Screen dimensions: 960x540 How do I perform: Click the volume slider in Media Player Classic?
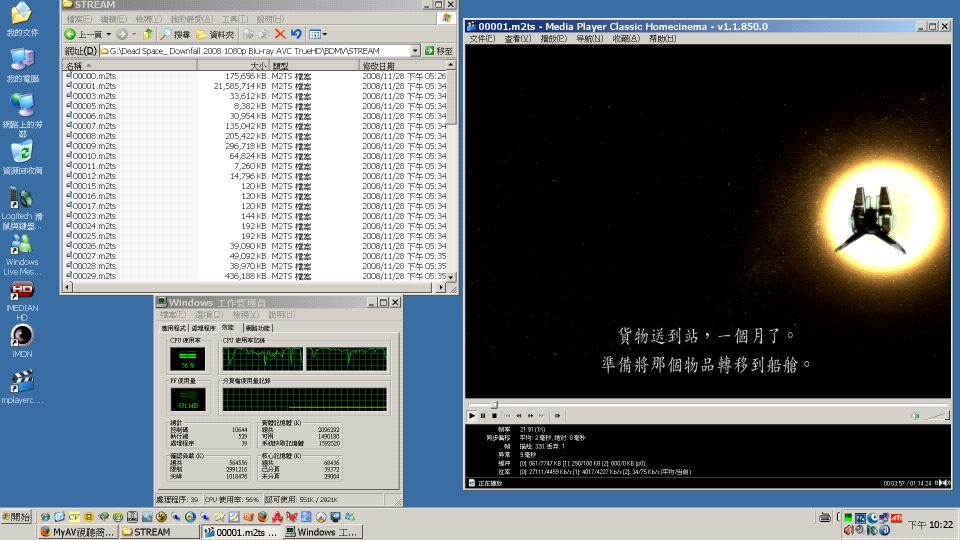pyautogui.click(x=937, y=415)
